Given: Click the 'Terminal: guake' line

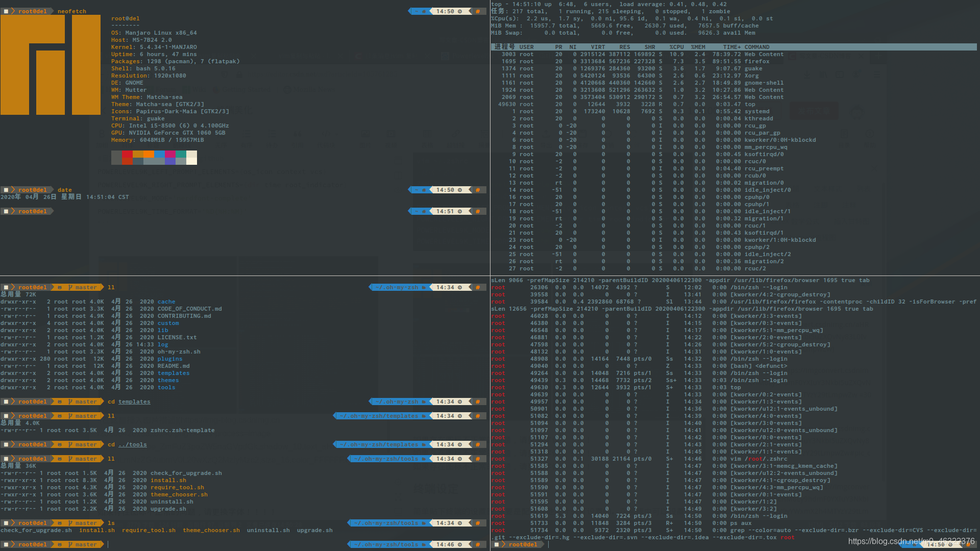Looking at the screenshot, I should [138, 118].
